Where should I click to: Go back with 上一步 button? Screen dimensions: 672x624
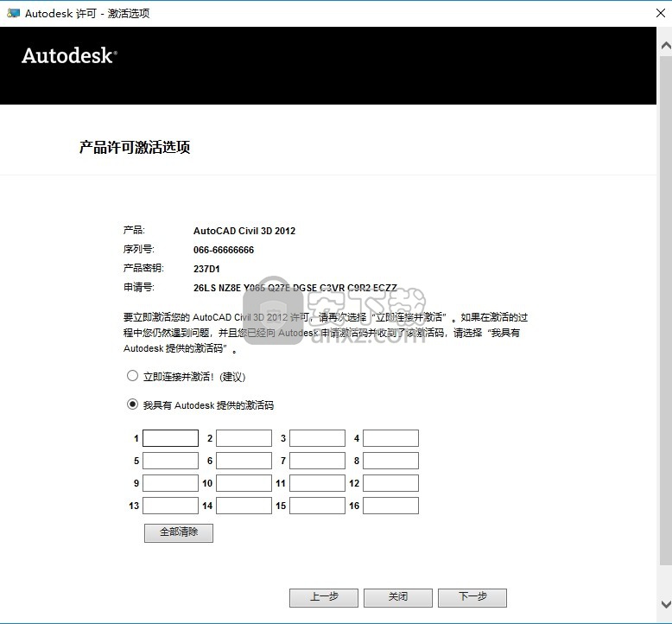point(324,597)
